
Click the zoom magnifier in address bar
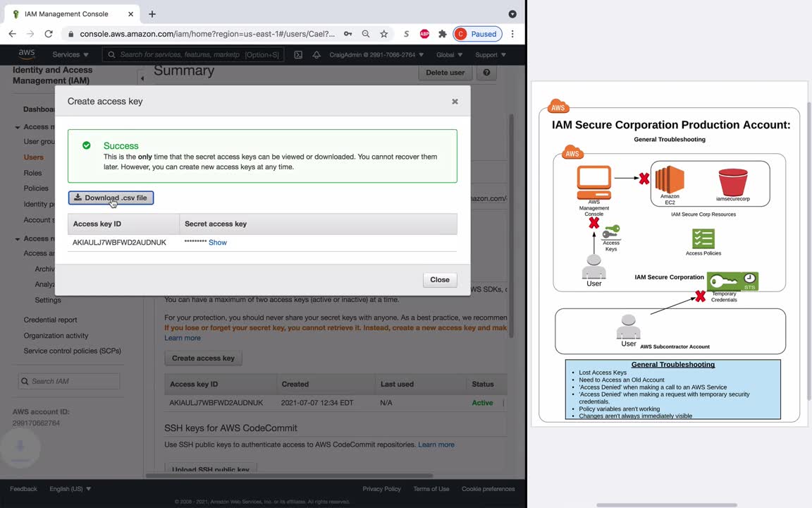[366, 34]
